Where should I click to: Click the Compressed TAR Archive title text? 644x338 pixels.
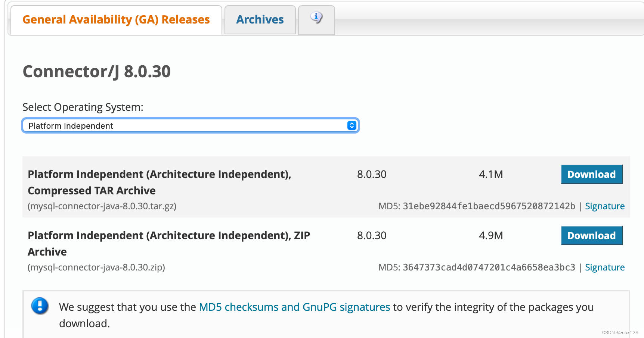[160, 182]
